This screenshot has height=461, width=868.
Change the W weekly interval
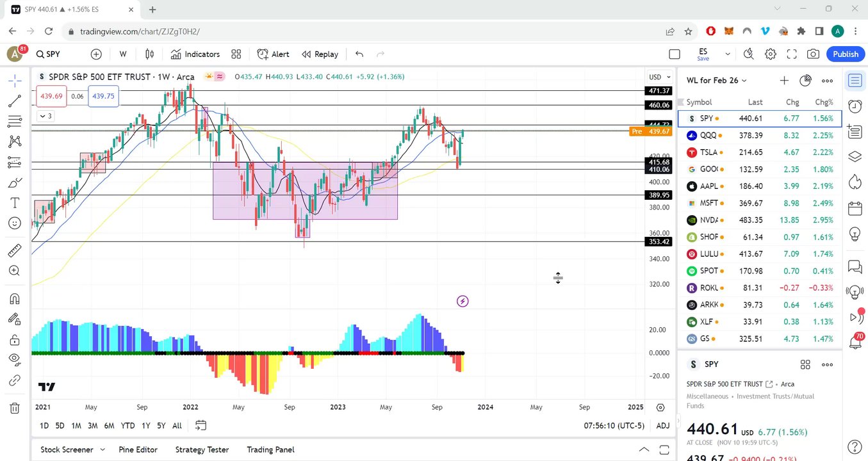click(123, 54)
